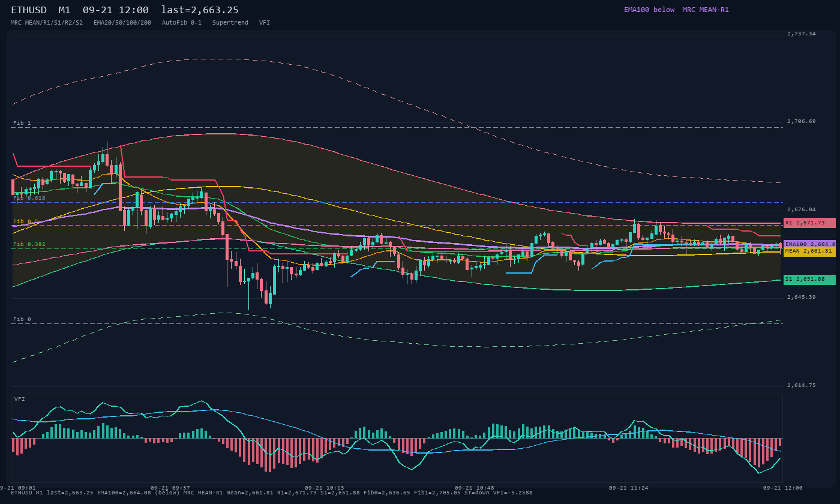
Task: Click the last=2,663.25 price readout
Action: click(200, 10)
